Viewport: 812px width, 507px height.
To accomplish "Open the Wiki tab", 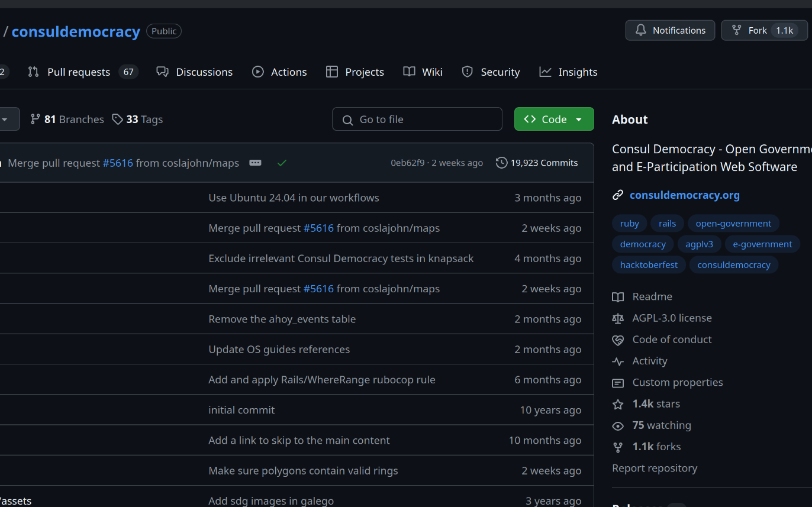I will (x=423, y=72).
